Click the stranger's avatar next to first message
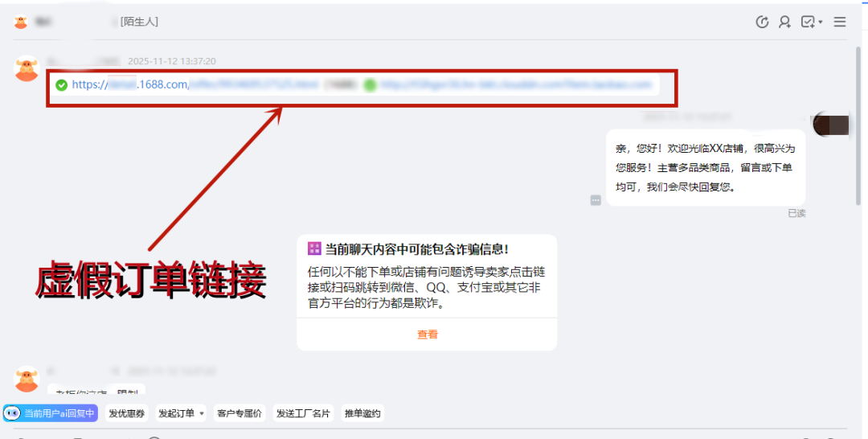868x439 pixels. [x=27, y=68]
